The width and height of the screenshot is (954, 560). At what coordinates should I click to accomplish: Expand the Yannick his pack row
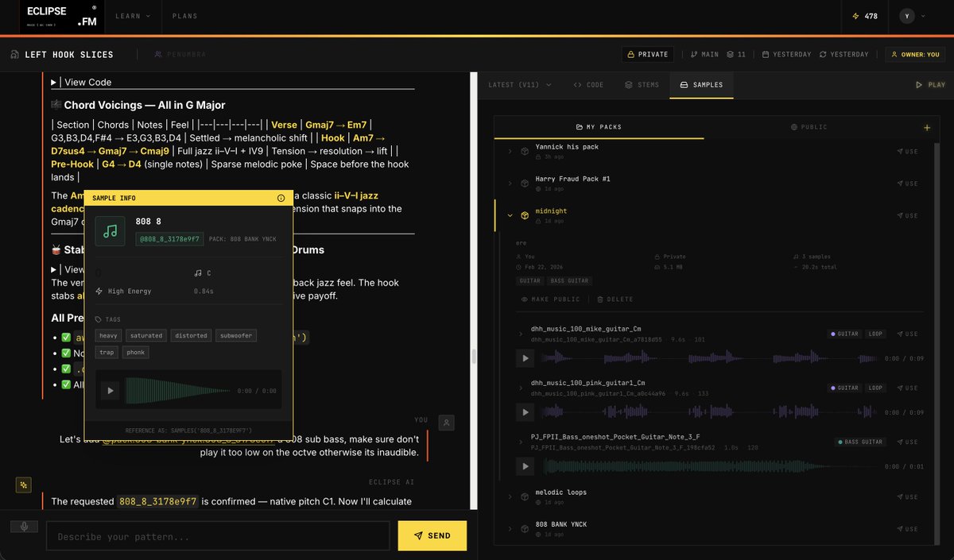[x=509, y=151]
